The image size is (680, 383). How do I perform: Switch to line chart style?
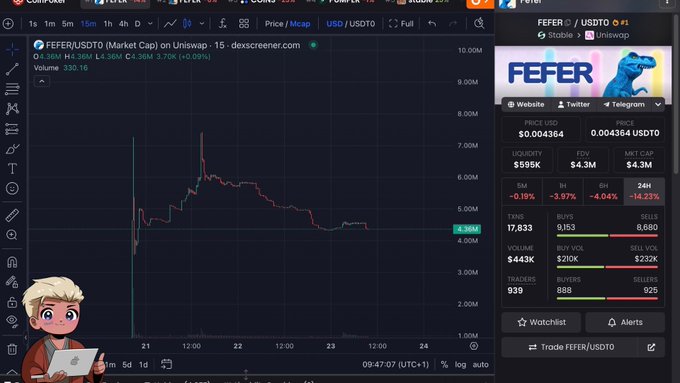(x=170, y=23)
